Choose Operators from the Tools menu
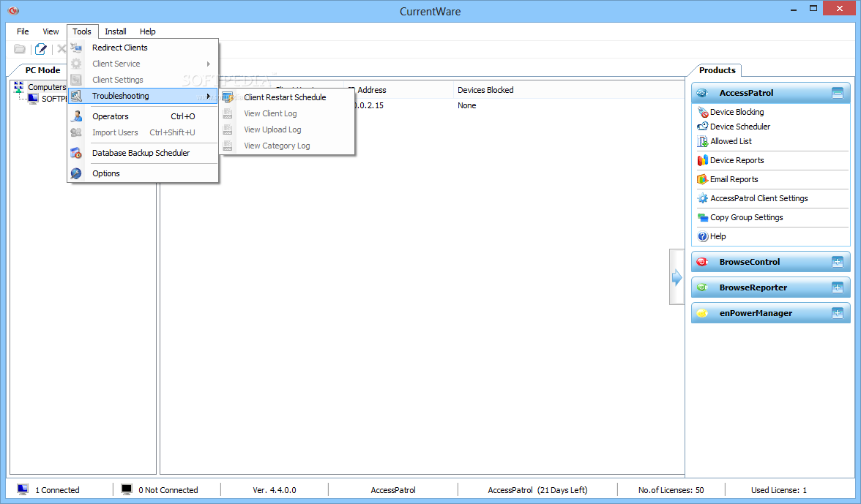This screenshot has height=504, width=861. point(143,116)
